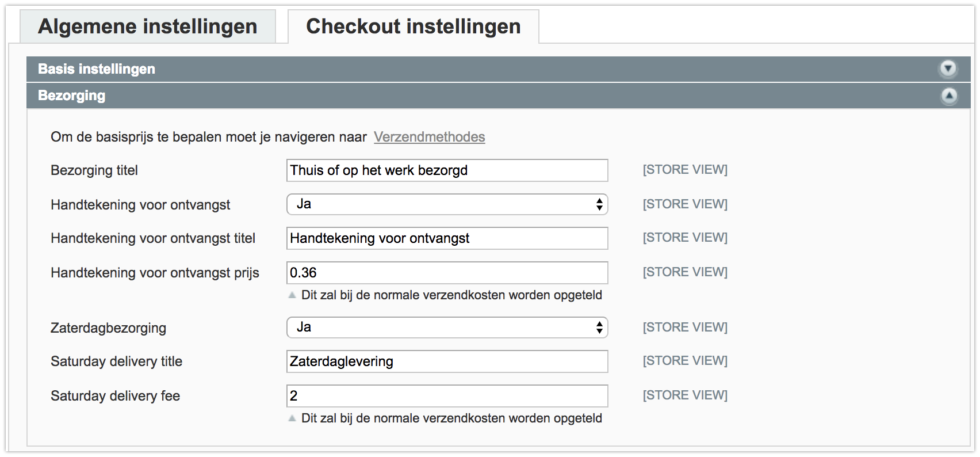Click the Zaterdagbezorging label
The image size is (980, 457).
pyautogui.click(x=108, y=328)
